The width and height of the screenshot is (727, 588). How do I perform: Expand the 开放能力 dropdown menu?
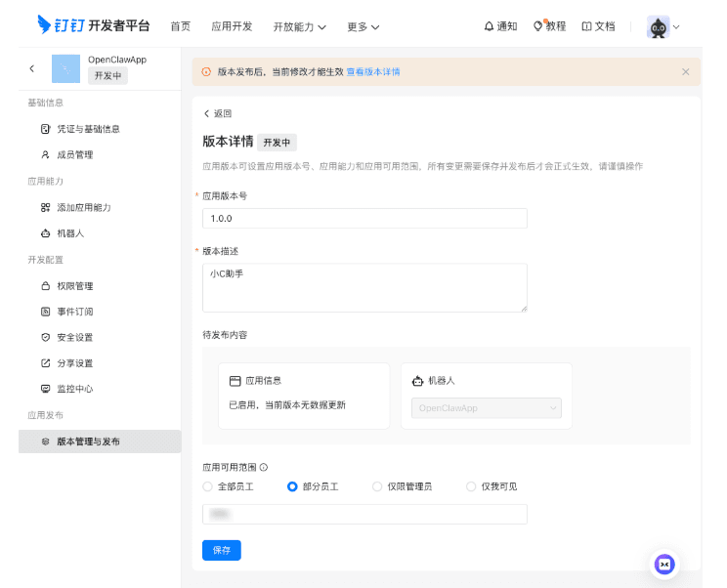coord(299,26)
